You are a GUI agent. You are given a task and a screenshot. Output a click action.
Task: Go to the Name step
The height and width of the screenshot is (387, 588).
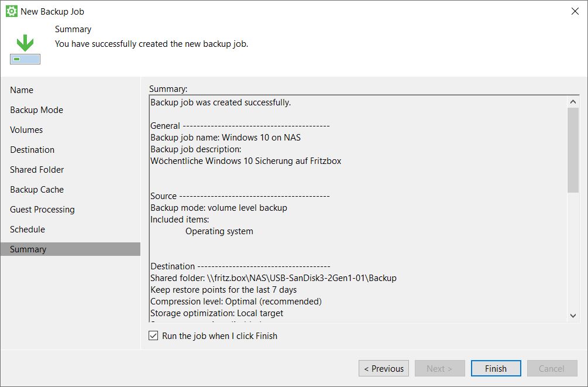pos(22,90)
